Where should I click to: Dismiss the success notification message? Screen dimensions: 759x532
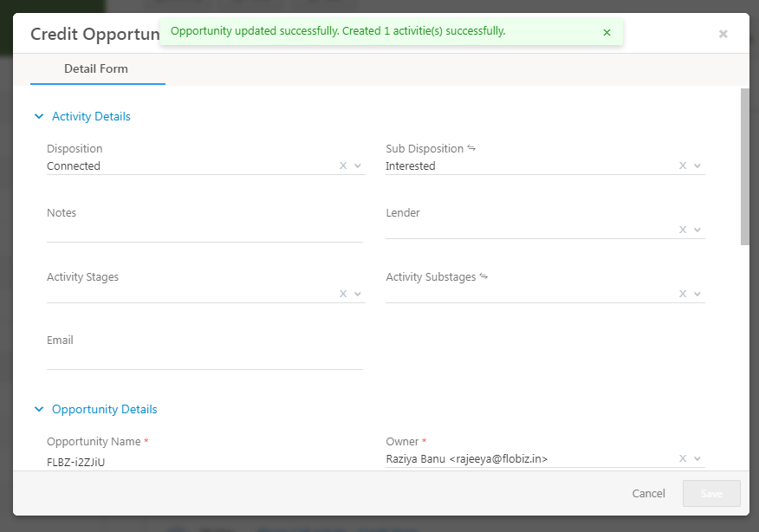[x=607, y=32]
